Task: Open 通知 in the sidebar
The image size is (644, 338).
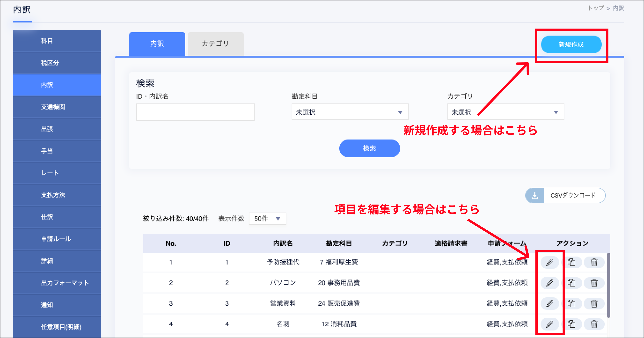Action: [57, 305]
